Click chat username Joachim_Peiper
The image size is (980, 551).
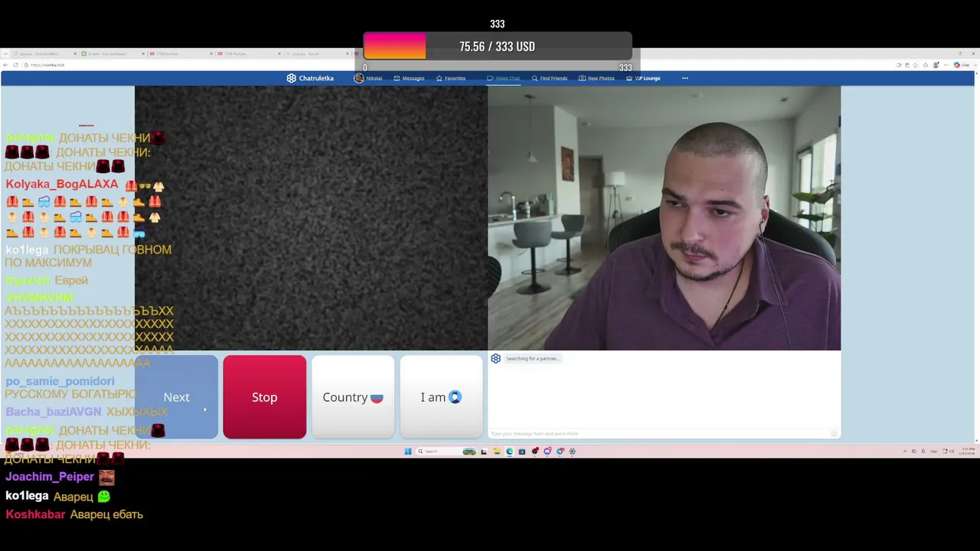tap(50, 477)
